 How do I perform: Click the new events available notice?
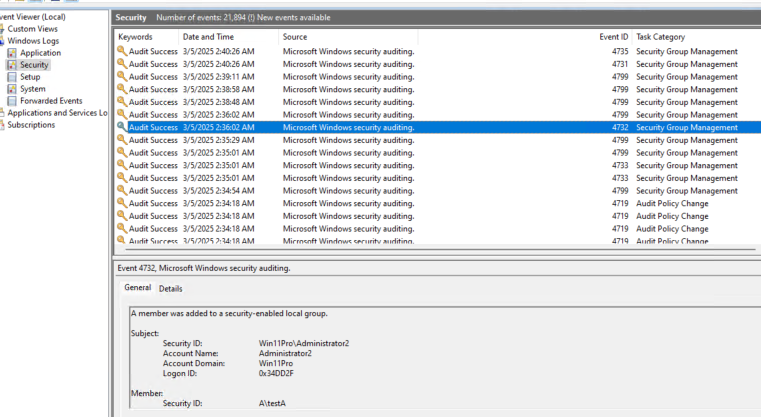click(x=288, y=17)
